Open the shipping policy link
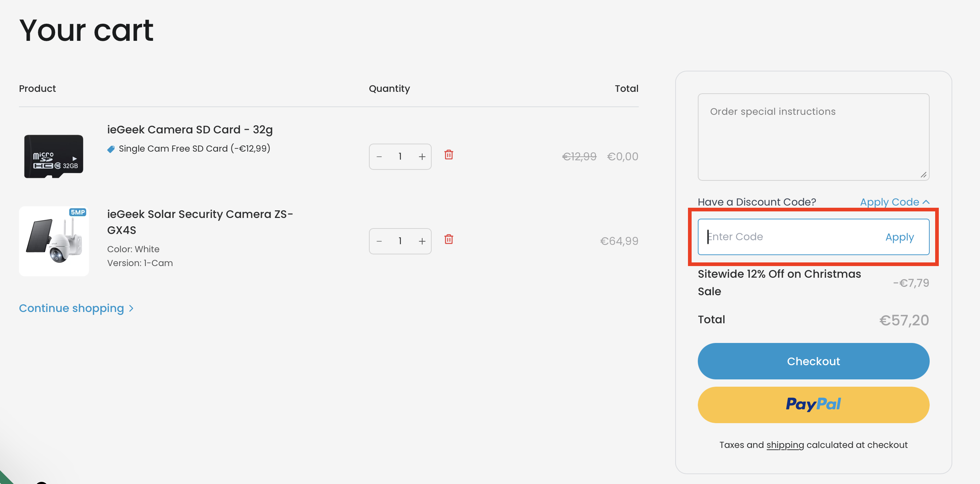 [x=785, y=445]
